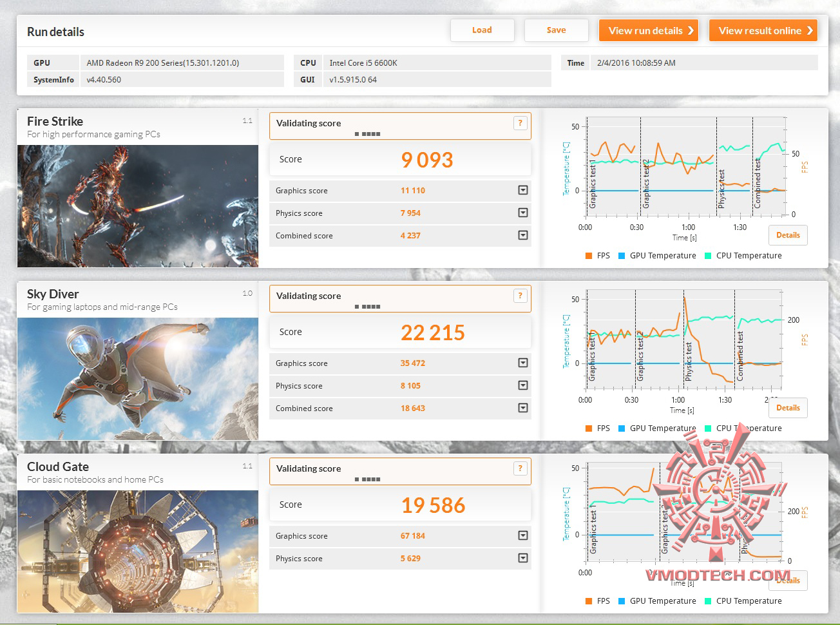Image resolution: width=840 pixels, height=625 pixels.
Task: Open View result online
Action: (763, 30)
